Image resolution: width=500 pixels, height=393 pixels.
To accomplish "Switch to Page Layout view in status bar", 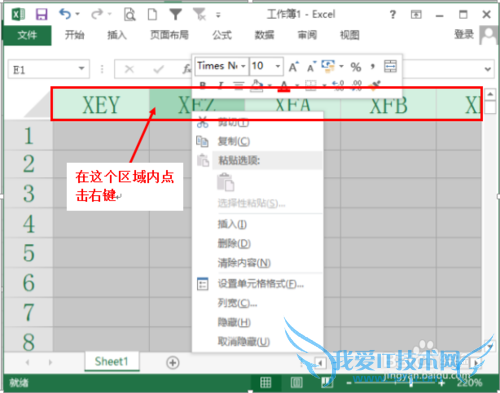I will pyautogui.click(x=296, y=383).
